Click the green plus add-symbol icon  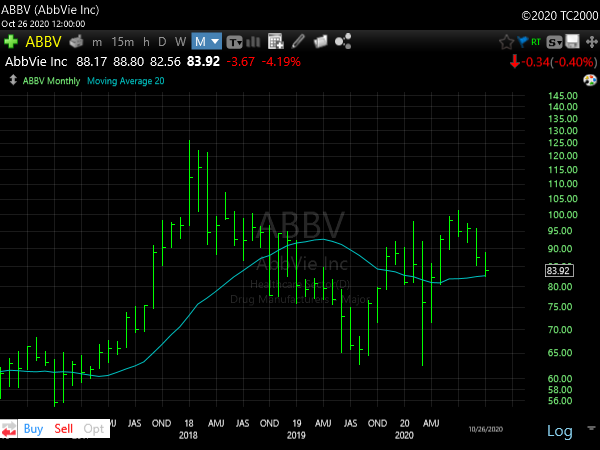(11, 41)
